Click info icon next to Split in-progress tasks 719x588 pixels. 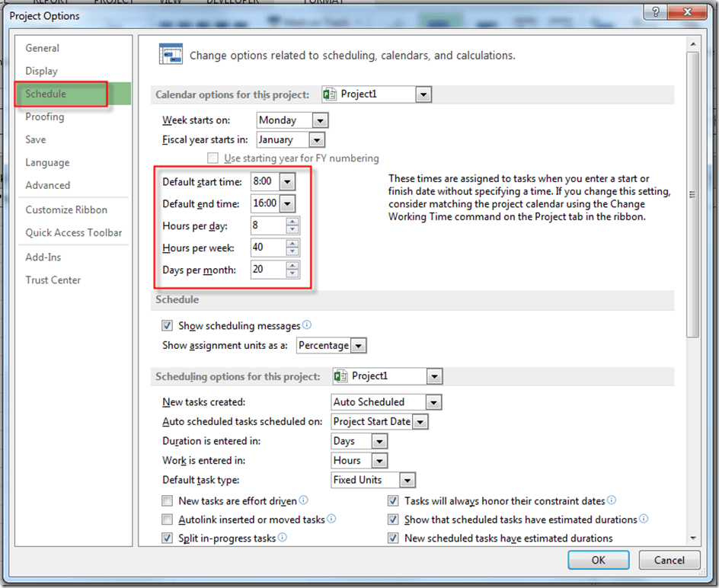click(283, 538)
